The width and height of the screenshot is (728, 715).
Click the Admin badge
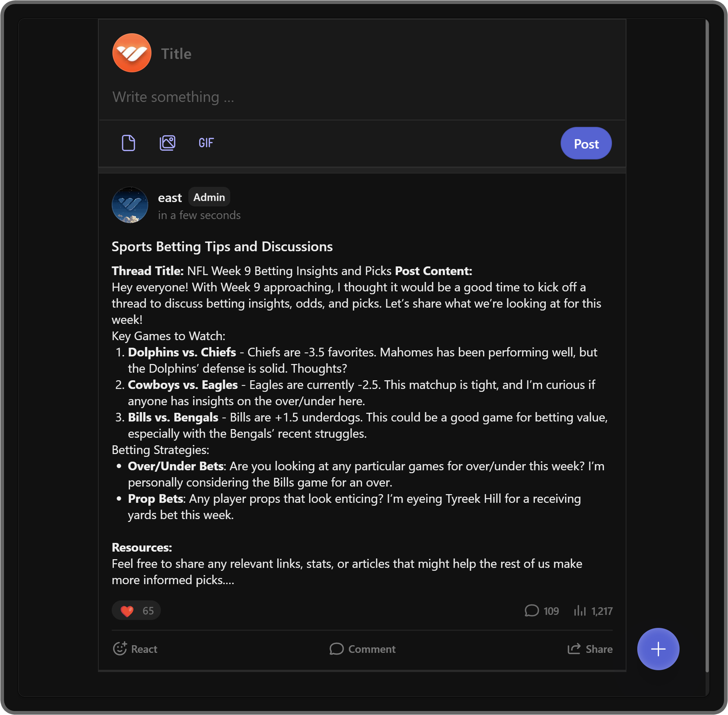[209, 197]
